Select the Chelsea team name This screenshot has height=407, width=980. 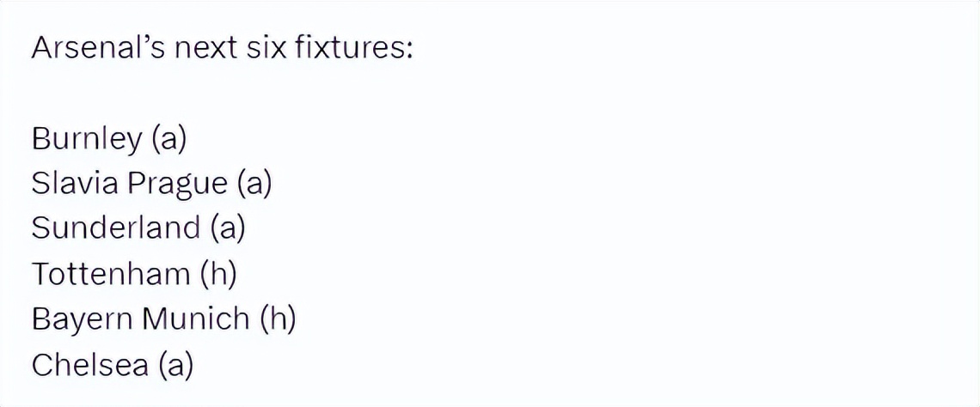click(89, 365)
